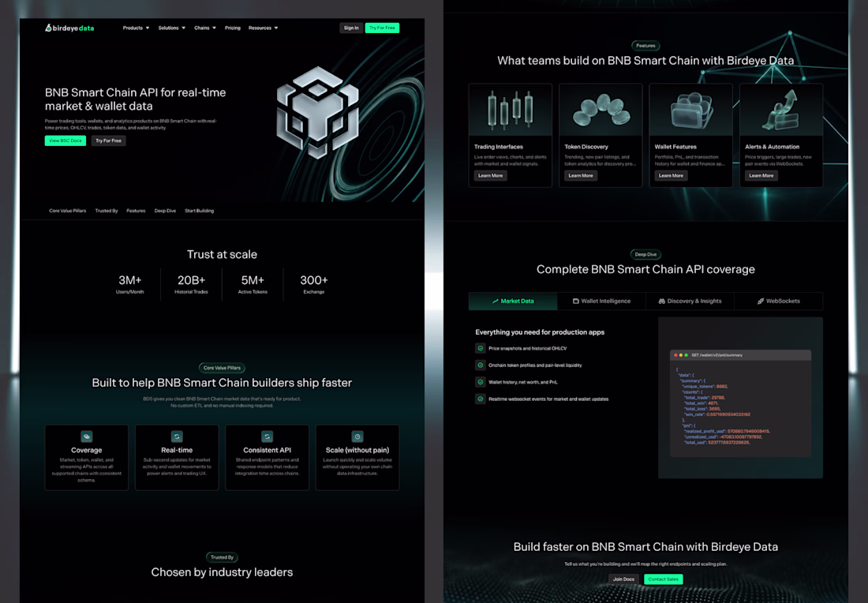The height and width of the screenshot is (603, 868).
Task: Click the check icon beside Price snapshots and historical OHLCV
Action: click(481, 348)
